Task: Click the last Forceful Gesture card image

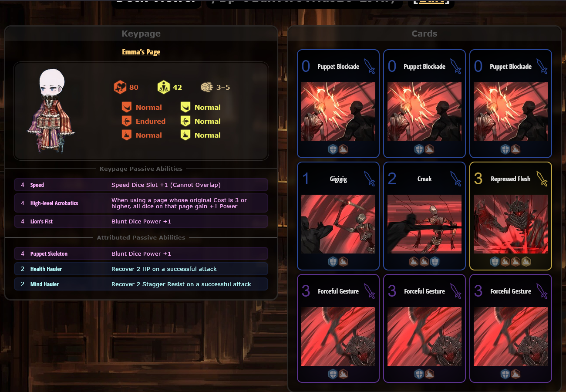Action: pos(511,336)
